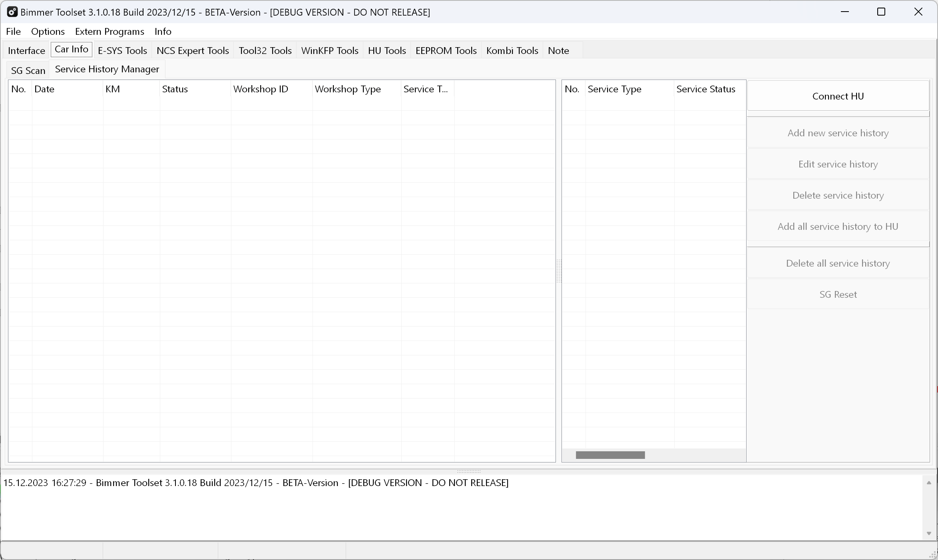The image size is (938, 560).
Task: Open the HU Tools tab
Action: (x=387, y=51)
